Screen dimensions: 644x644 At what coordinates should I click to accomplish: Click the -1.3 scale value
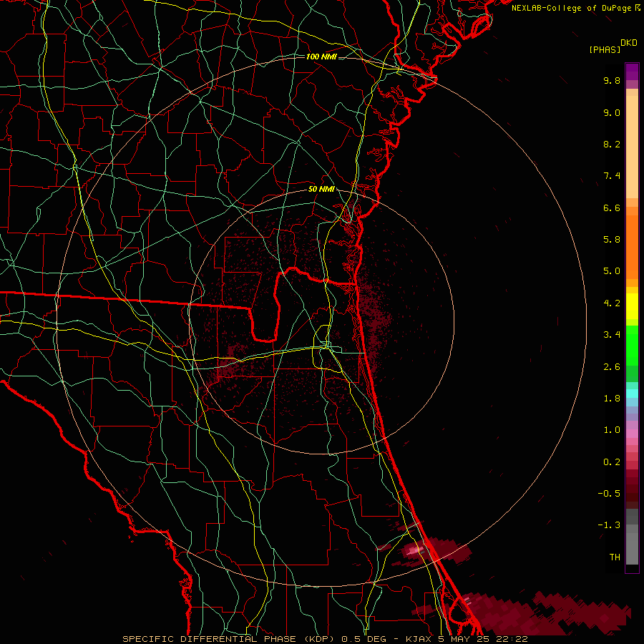[609, 526]
